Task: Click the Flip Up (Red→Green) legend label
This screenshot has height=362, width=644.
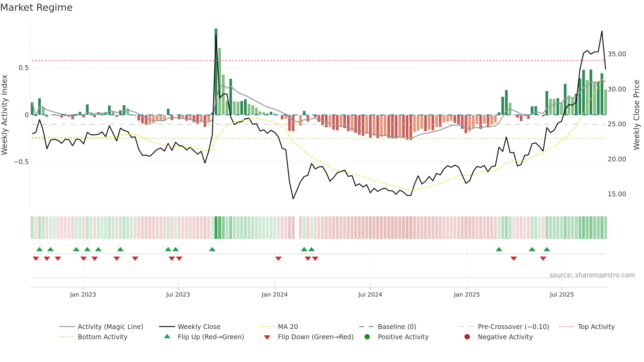Action: 211,337
